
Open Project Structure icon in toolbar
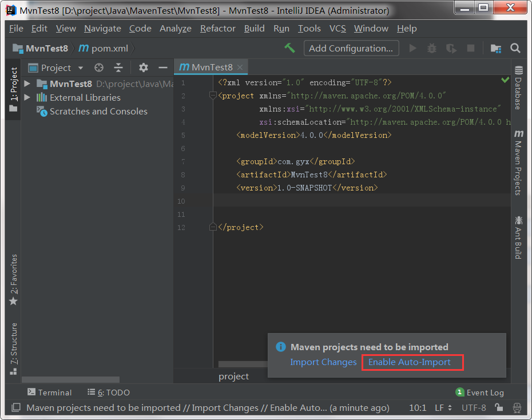coord(496,49)
